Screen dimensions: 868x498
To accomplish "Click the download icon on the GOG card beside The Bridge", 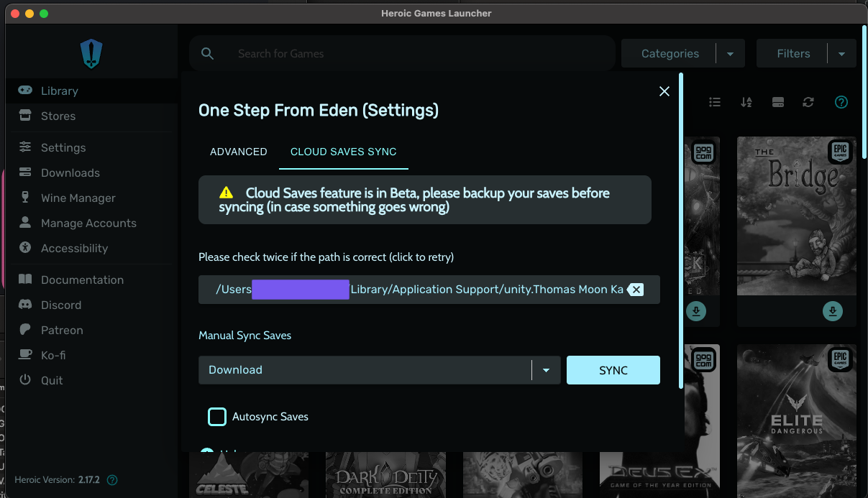I will coord(695,311).
